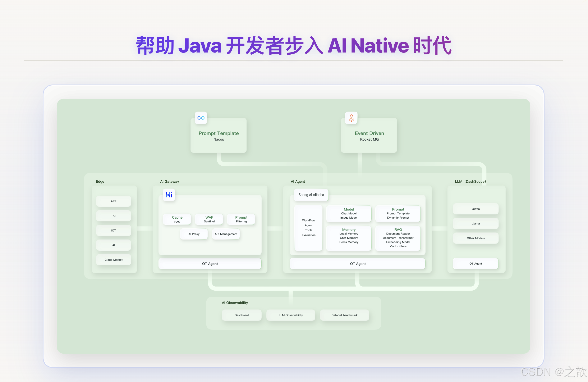Open the API Management box
Image resolution: width=588 pixels, height=382 pixels.
coord(226,234)
